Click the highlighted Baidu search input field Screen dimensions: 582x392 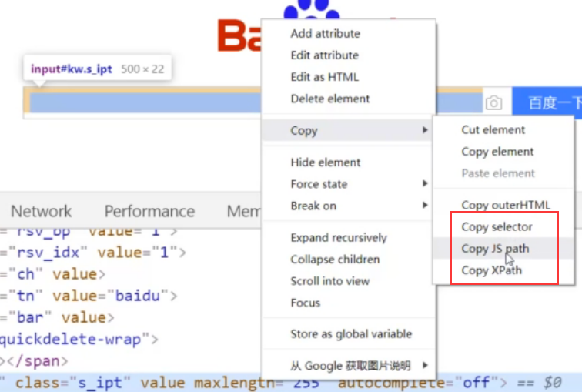[145, 102]
